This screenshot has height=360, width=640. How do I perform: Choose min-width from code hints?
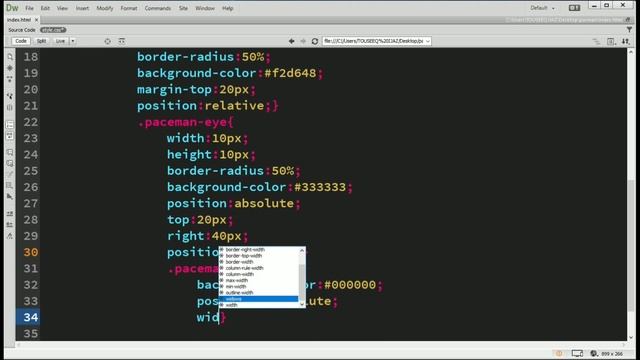tap(259, 286)
